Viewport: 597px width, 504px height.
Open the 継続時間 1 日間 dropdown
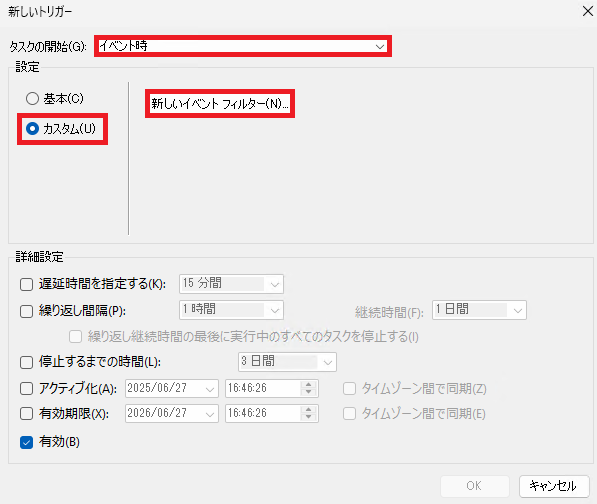point(479,310)
